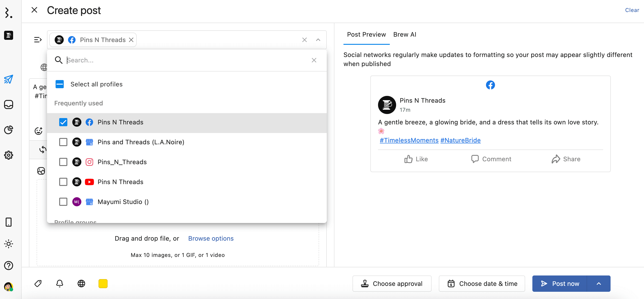Select the Post Preview tab
This screenshot has height=299, width=644.
(x=366, y=35)
